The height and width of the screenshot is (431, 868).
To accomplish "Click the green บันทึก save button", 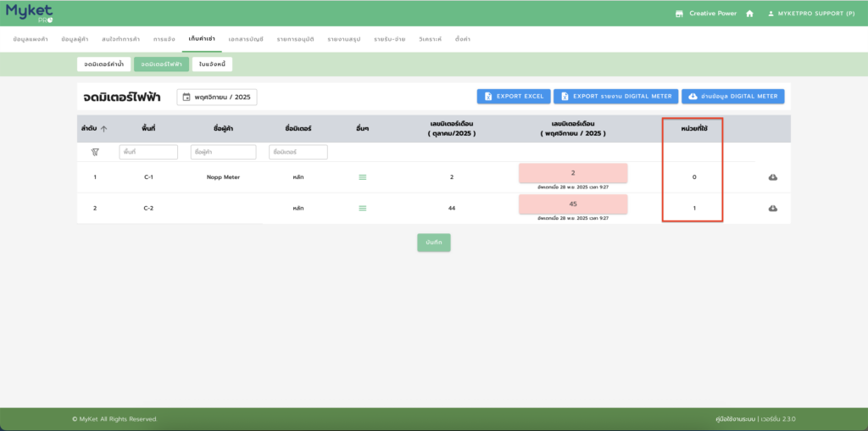I will (434, 243).
